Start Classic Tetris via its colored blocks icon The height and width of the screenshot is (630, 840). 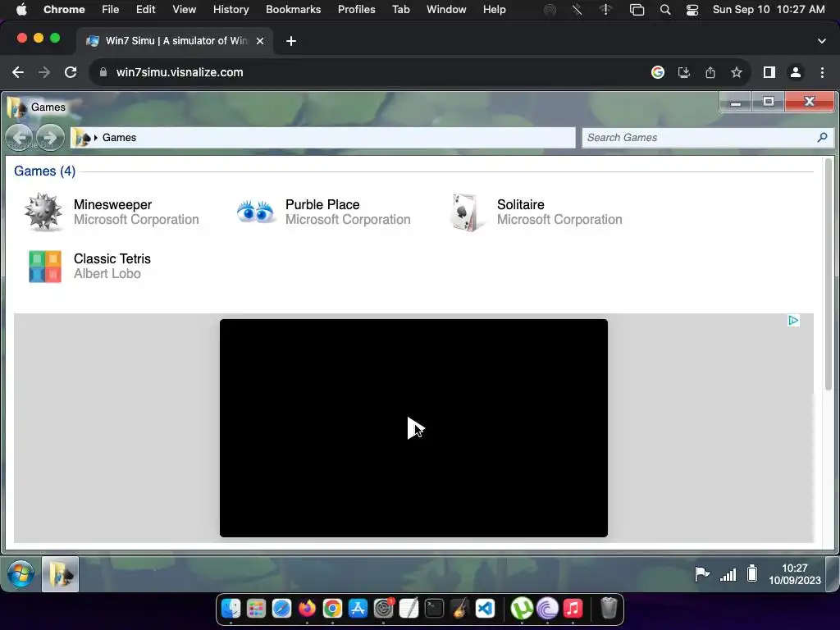(44, 267)
